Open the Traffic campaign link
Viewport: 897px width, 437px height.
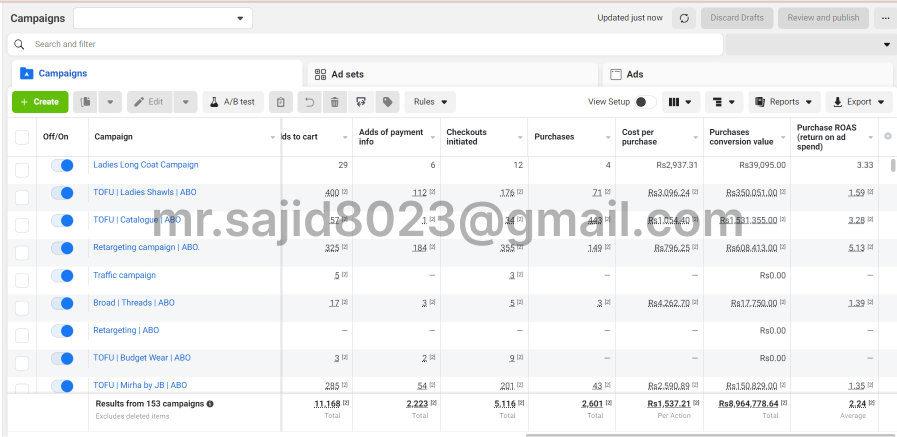(x=124, y=275)
